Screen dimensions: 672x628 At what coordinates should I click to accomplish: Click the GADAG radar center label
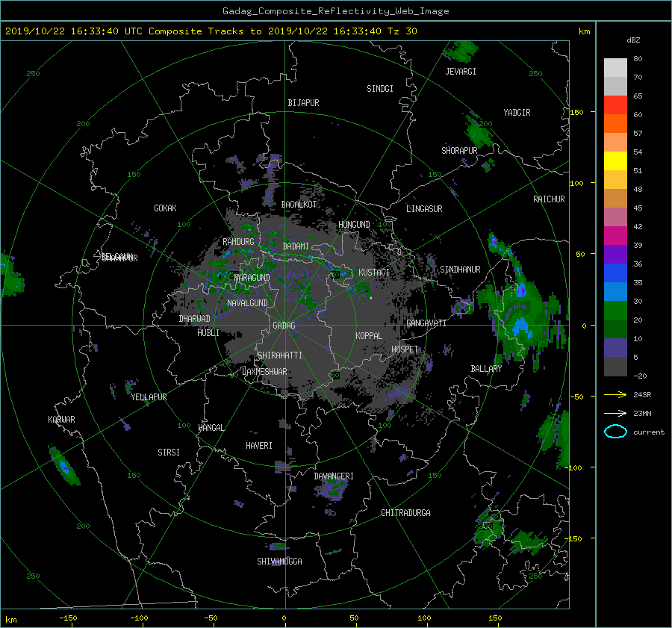pos(284,326)
